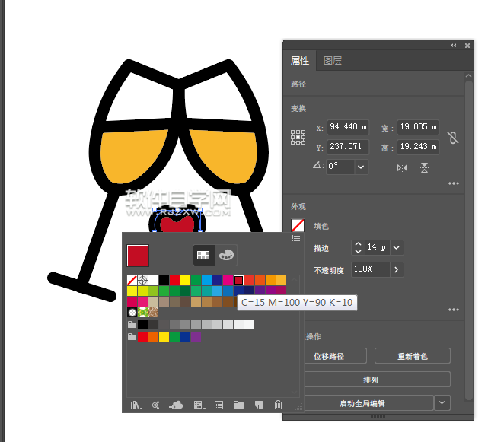Image resolution: width=504 pixels, height=442 pixels.
Task: Choose the pattern swatch with foliage
Action: (x=142, y=312)
